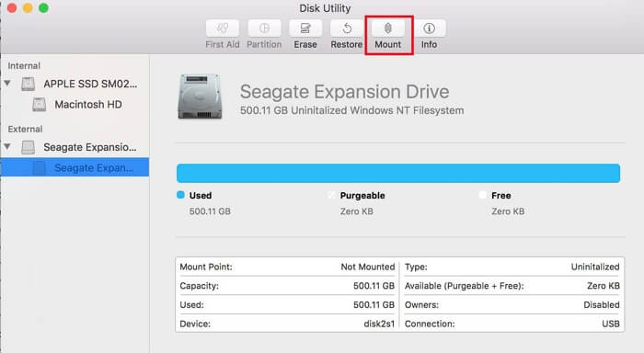Click the white Free legend dot
Screen dimensions: 644x353
click(x=483, y=195)
